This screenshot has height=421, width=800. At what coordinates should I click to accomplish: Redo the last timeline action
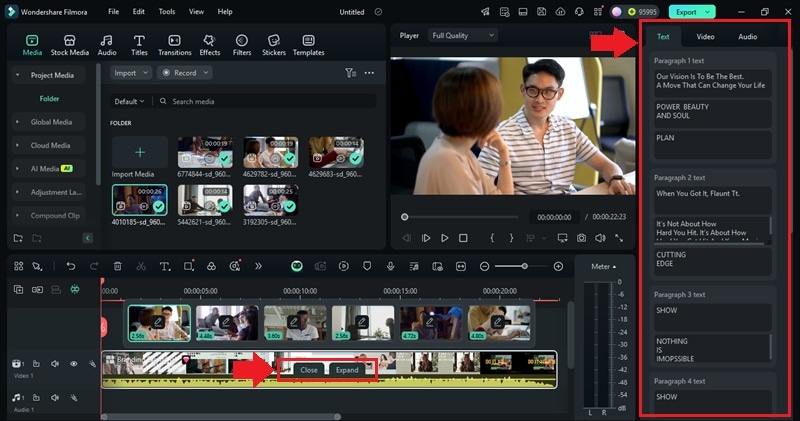pos(94,266)
